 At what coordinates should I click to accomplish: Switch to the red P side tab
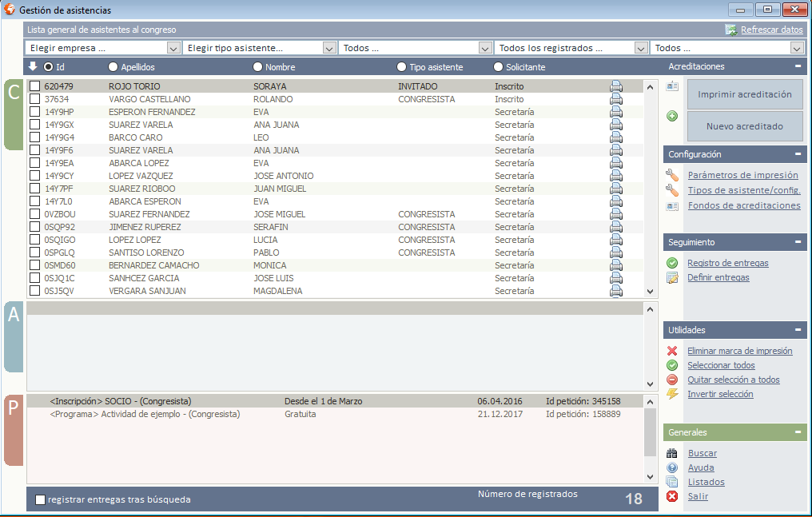(x=14, y=430)
